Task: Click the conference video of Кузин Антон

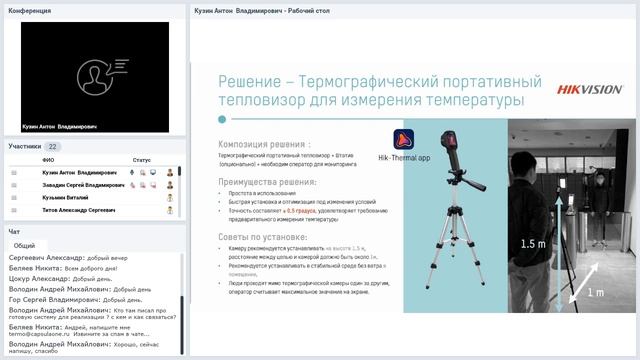Action: [95, 77]
